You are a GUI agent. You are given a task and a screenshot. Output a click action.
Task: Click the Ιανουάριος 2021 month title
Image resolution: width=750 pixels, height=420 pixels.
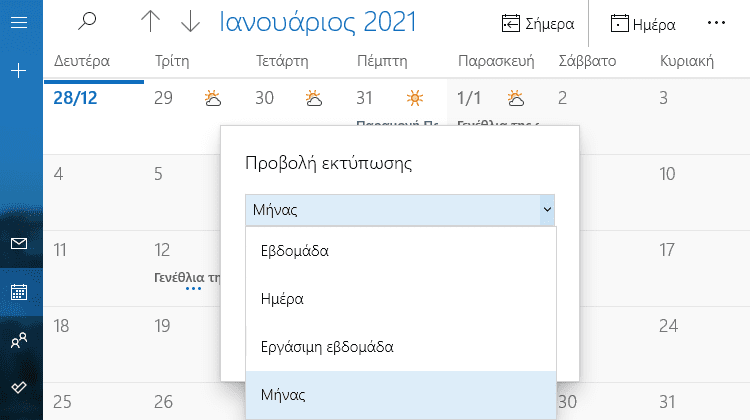click(318, 22)
